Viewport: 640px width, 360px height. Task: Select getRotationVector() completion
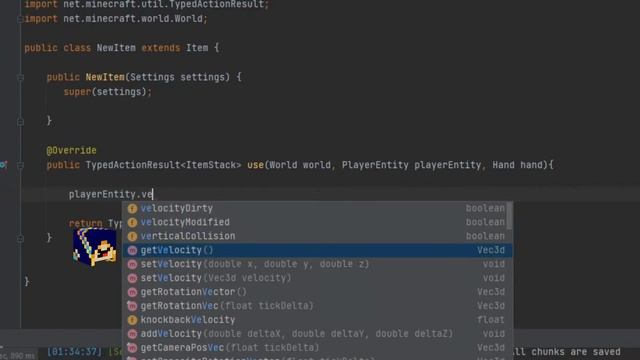(317, 292)
